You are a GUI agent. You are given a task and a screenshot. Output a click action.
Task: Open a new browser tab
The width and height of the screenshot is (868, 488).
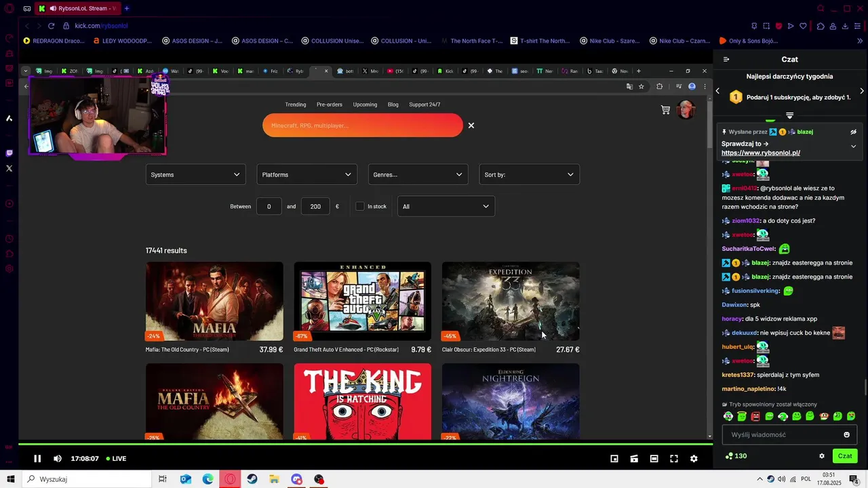[x=127, y=9]
